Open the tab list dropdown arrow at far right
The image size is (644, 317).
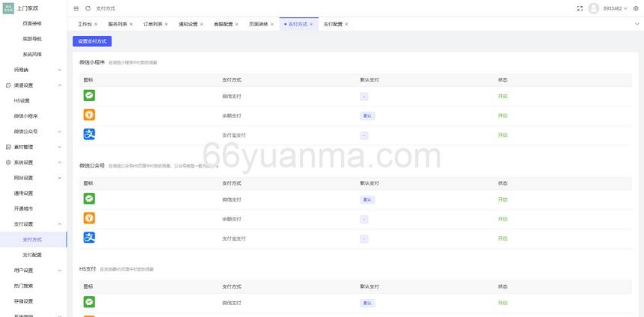tap(637, 24)
